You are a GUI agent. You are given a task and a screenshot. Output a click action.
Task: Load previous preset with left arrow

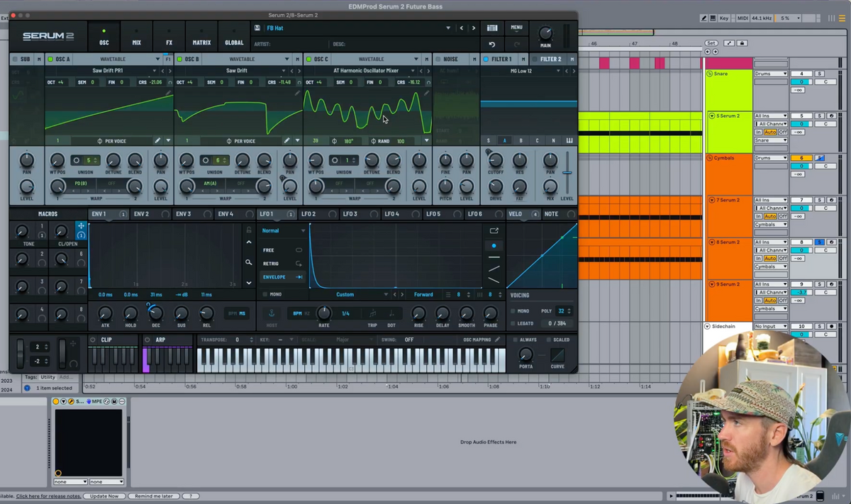pos(462,28)
